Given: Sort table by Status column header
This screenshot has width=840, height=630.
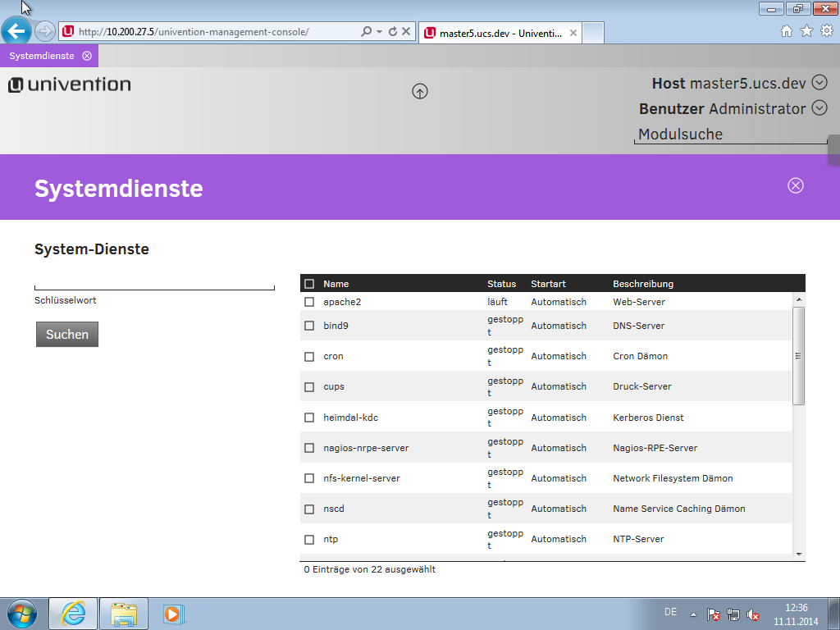Looking at the screenshot, I should point(501,284).
